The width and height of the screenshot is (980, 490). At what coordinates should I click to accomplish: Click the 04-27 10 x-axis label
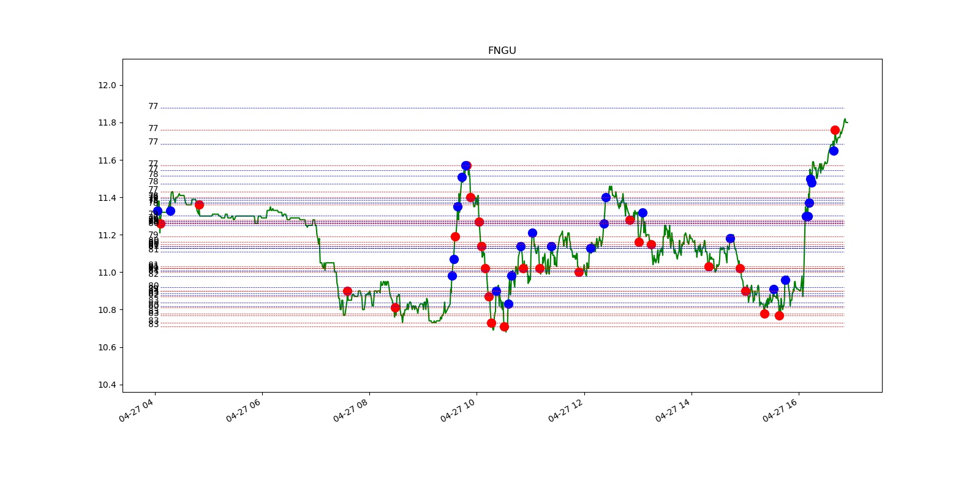(x=458, y=410)
